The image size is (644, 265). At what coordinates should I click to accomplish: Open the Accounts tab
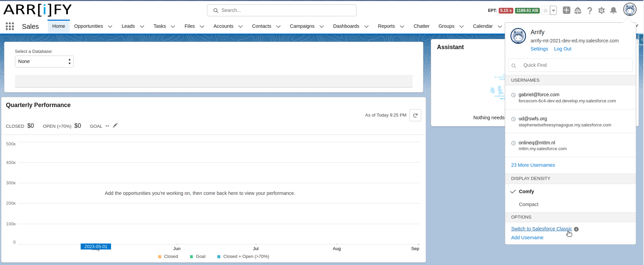tap(223, 26)
